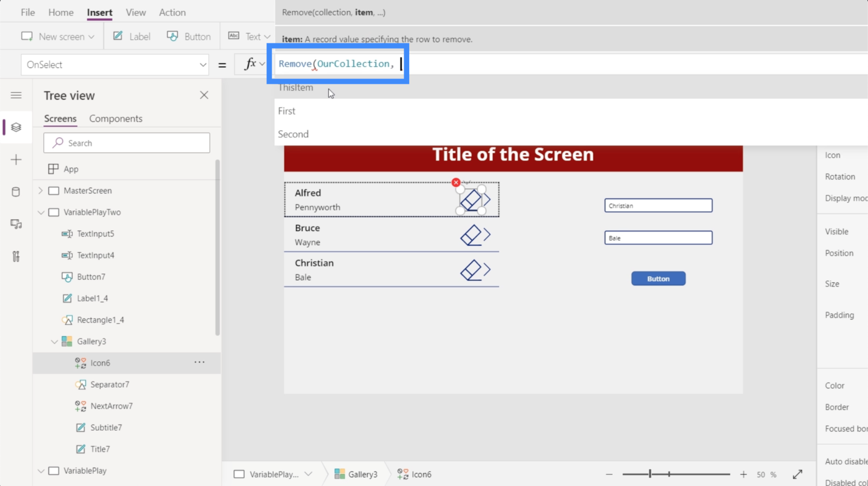Click the formula bar input

tap(571, 64)
